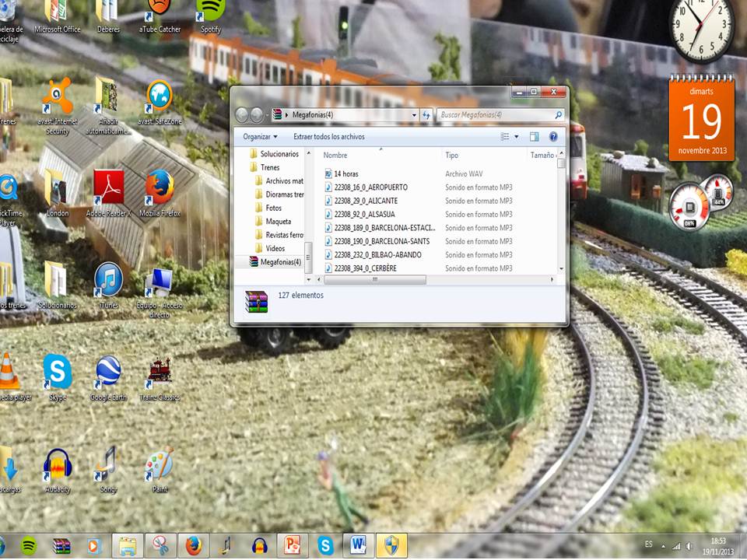Click the address bar refresh button

pos(426,115)
